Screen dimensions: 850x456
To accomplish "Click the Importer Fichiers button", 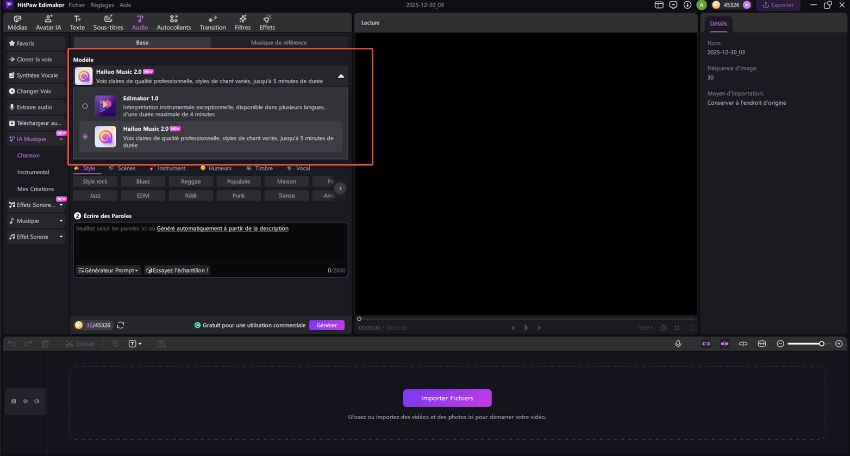I will point(447,397).
